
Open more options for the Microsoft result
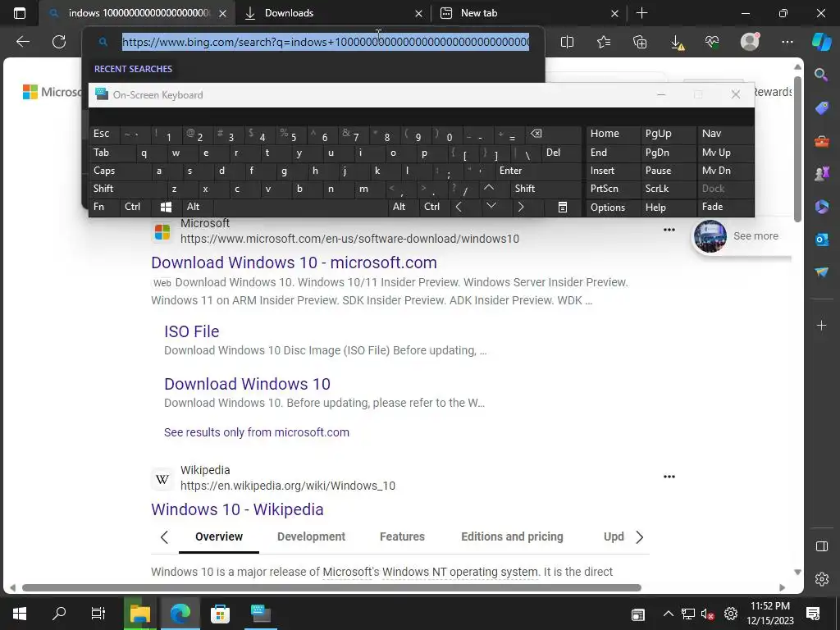point(669,230)
